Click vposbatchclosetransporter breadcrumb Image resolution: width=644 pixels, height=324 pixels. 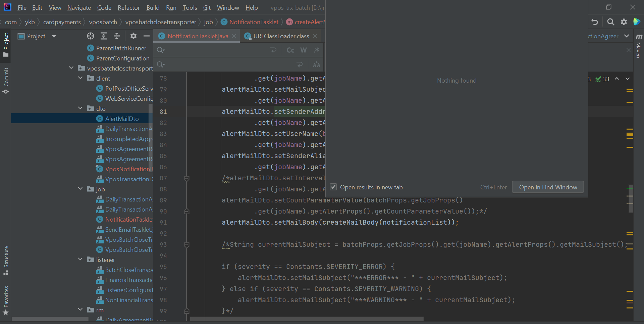click(161, 22)
